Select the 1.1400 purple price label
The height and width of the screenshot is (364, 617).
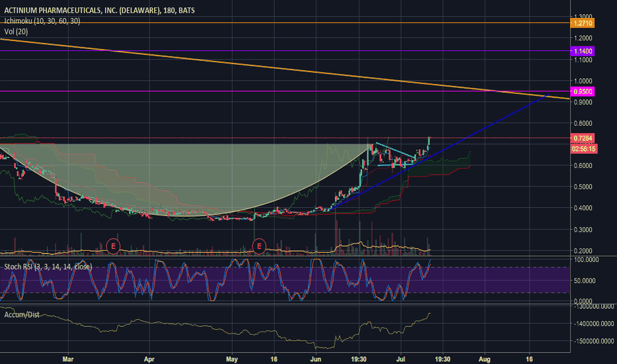[x=583, y=51]
